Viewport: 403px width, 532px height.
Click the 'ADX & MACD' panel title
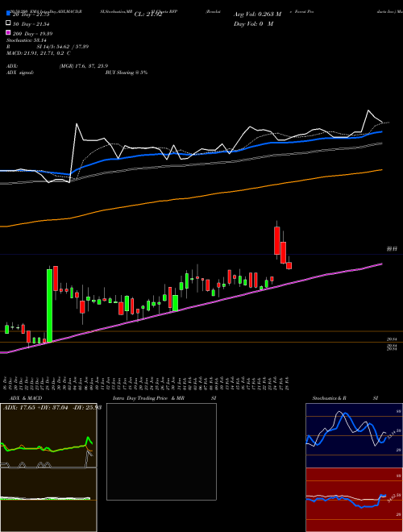tap(26, 398)
